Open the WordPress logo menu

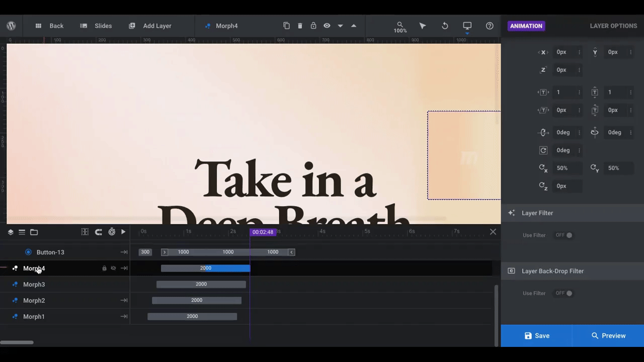point(11,26)
